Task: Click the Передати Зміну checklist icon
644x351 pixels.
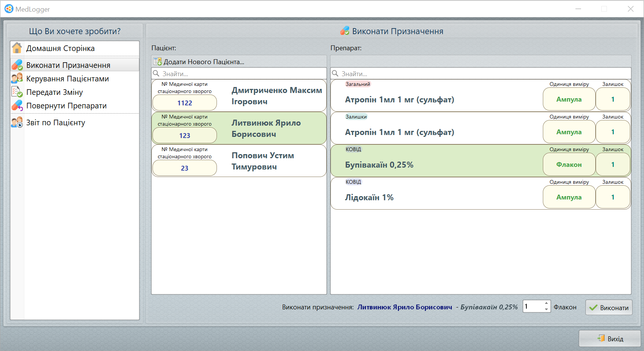Action: click(x=17, y=92)
